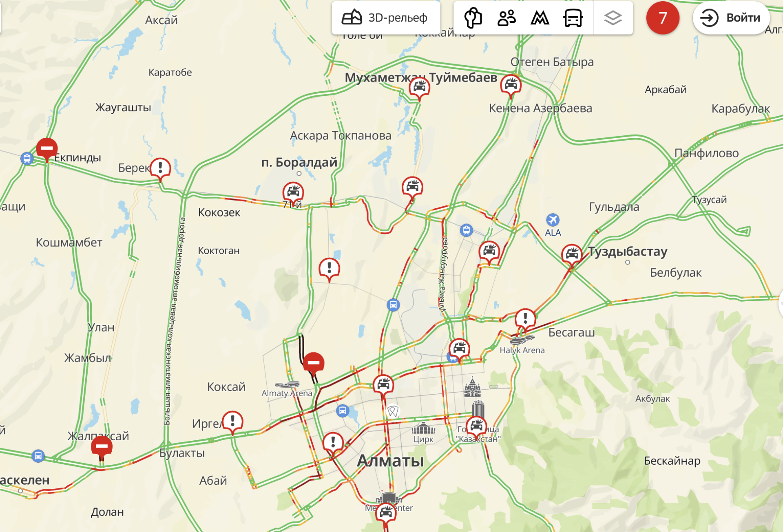
Task: Open road closure marker near Almaty Arena
Action: pyautogui.click(x=314, y=362)
